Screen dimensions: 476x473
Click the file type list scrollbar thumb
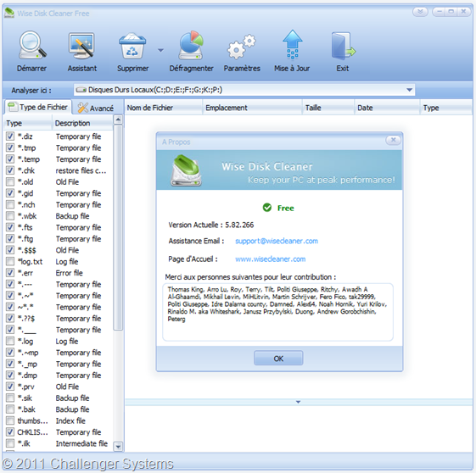click(x=118, y=227)
